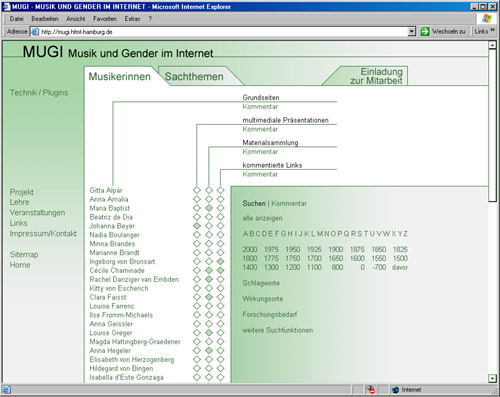Click the address bar URL field
The width and height of the screenshot is (500, 397).
pyautogui.click(x=223, y=32)
